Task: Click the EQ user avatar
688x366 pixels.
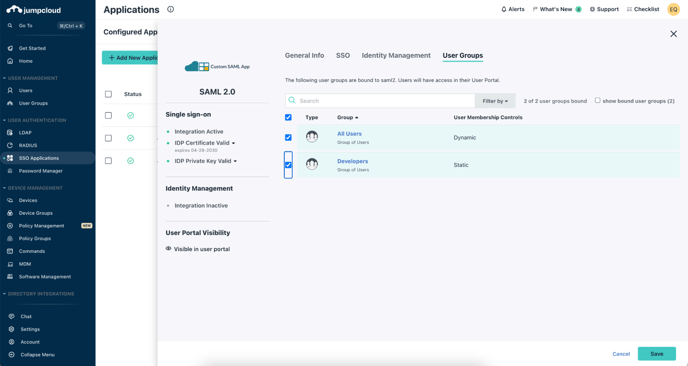Action: 673,9
